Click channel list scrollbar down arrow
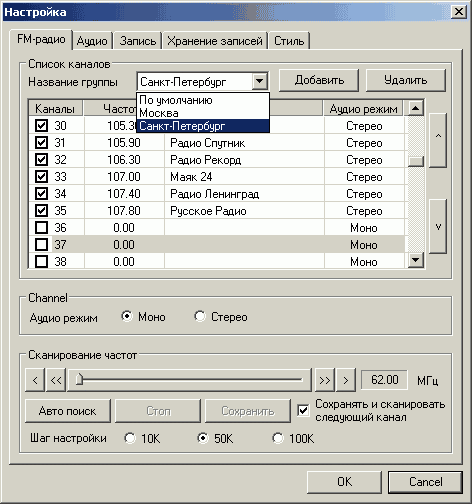 click(x=415, y=260)
